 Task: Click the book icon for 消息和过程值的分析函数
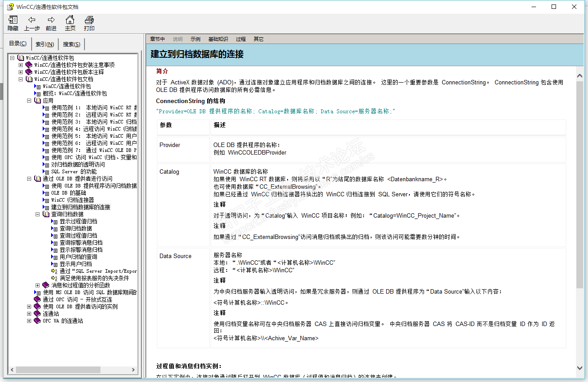click(x=46, y=285)
